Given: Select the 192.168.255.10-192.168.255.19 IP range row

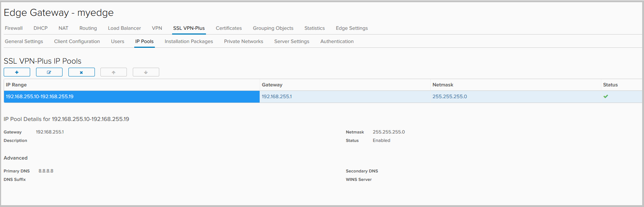Looking at the screenshot, I should [x=40, y=97].
